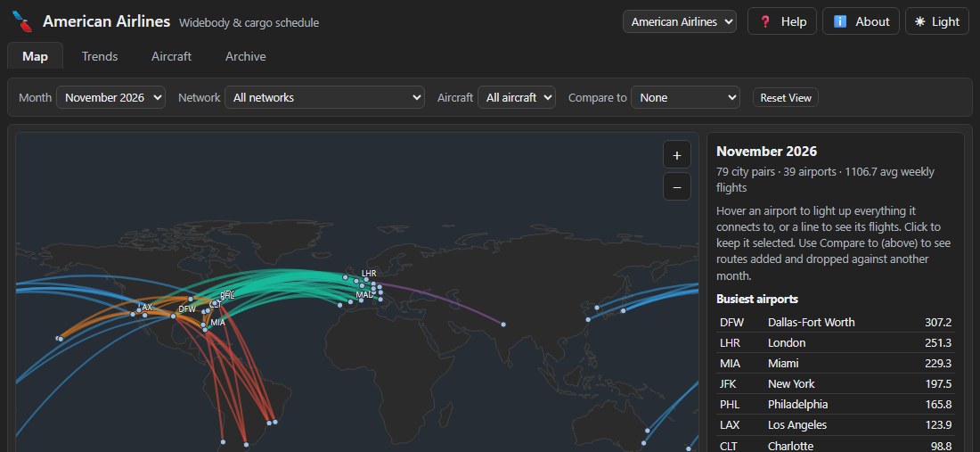Click the LHR London row
This screenshot has height=452, width=980.
(x=836, y=342)
